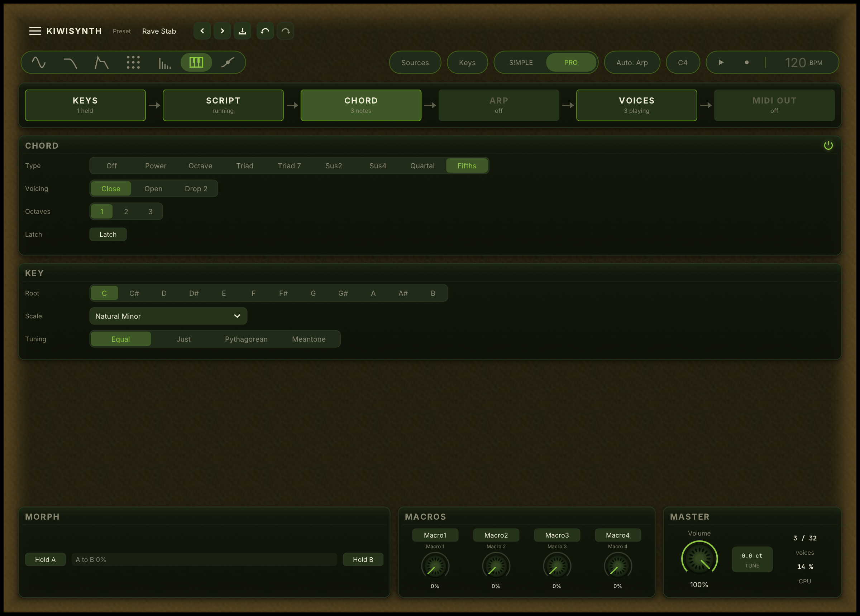
Task: Select the Fifths chord type
Action: pyautogui.click(x=467, y=166)
